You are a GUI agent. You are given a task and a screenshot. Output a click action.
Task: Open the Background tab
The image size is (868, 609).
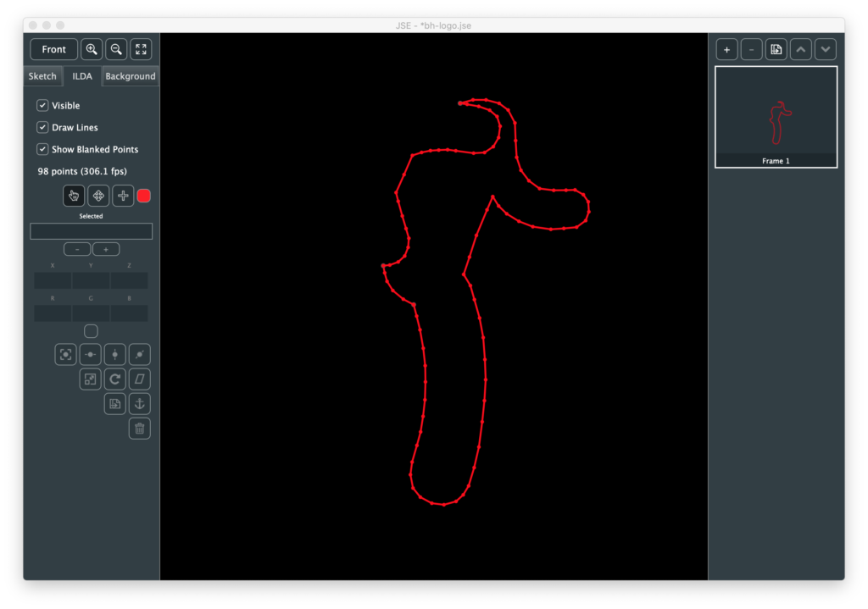click(130, 76)
